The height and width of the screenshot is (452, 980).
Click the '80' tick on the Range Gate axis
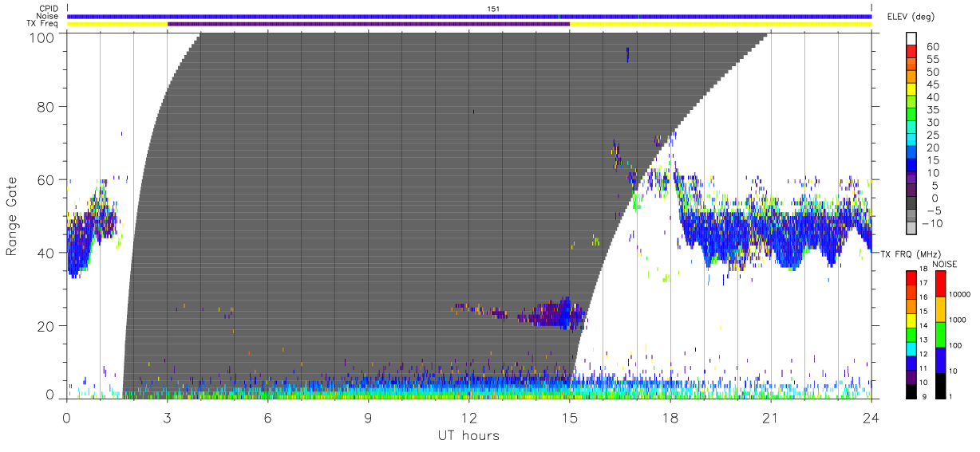(x=47, y=107)
